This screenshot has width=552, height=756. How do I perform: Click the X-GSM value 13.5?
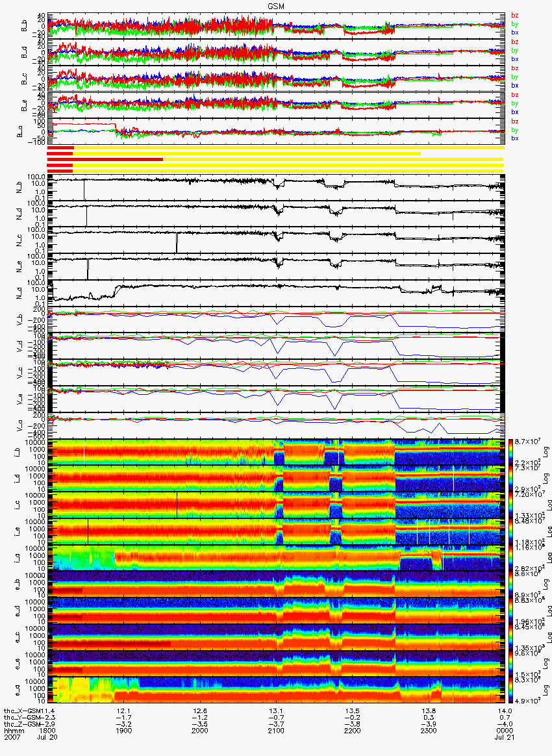tap(352, 711)
